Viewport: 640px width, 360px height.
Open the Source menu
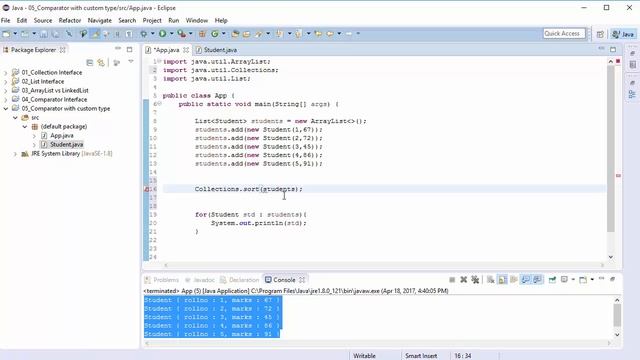coord(43,20)
